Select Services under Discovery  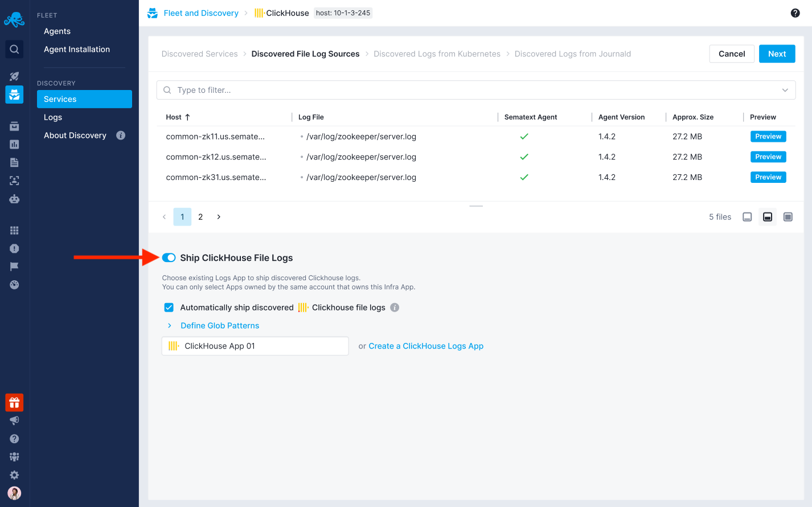click(x=84, y=99)
